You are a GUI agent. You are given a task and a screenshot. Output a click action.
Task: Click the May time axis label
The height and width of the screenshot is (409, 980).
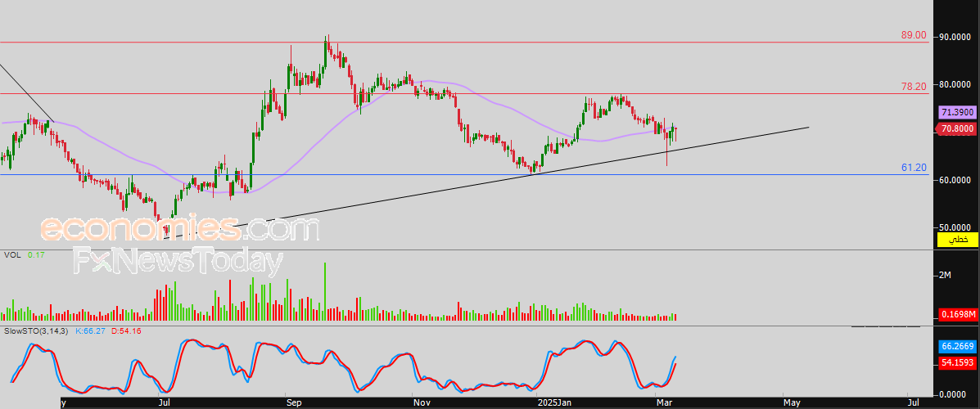pyautogui.click(x=793, y=403)
